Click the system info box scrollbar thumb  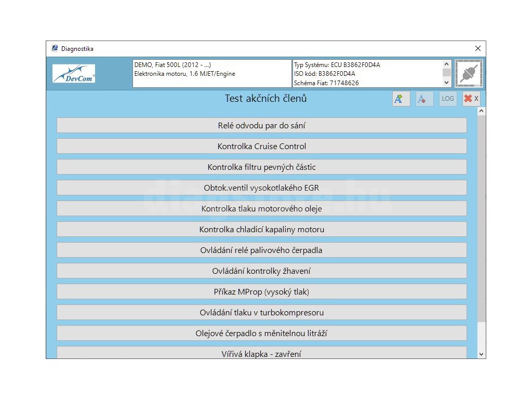(x=446, y=72)
